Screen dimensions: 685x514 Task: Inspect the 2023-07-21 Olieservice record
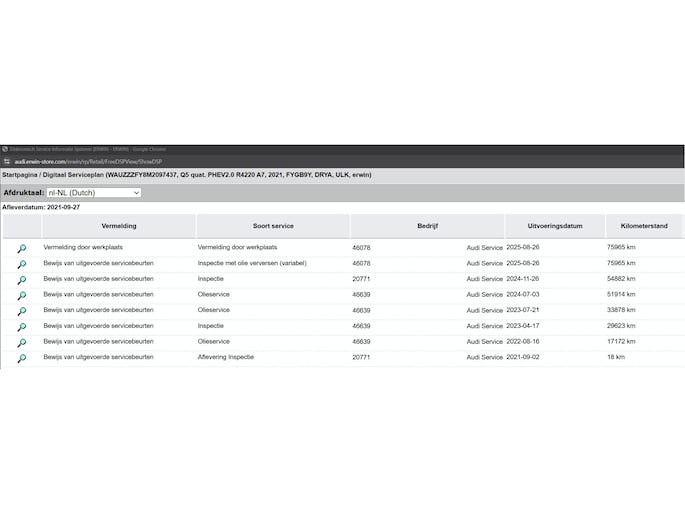(x=21, y=311)
